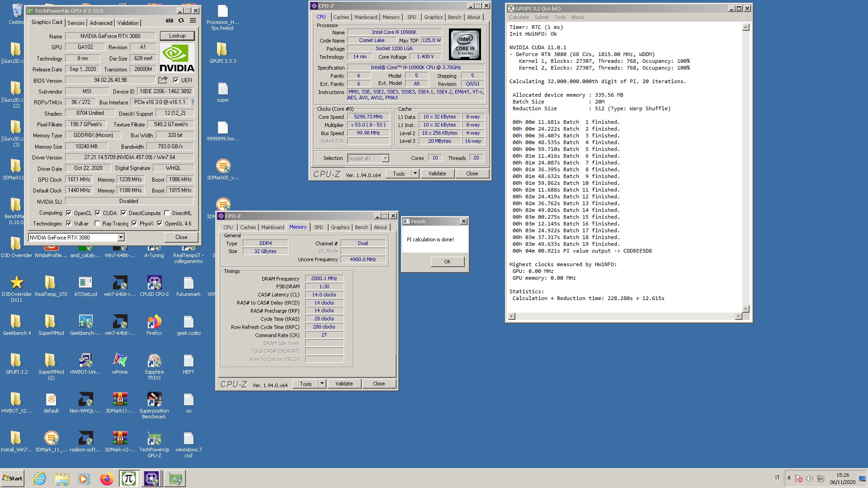Open the Geekbench 4 folder icon
Viewport: 868px width, 488px height.
click(x=17, y=325)
